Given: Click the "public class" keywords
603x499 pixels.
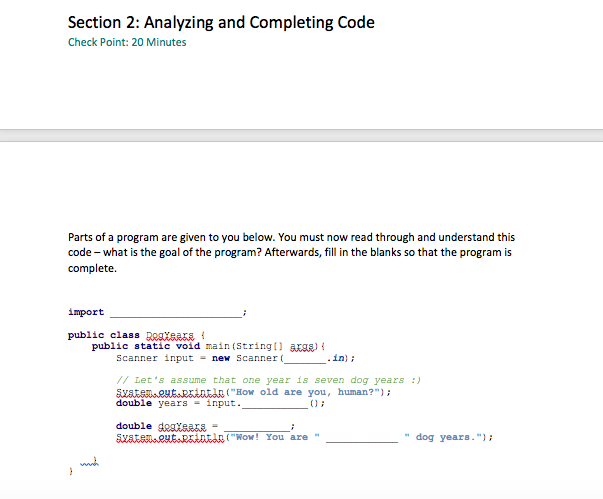Looking at the screenshot, I should click(103, 335).
